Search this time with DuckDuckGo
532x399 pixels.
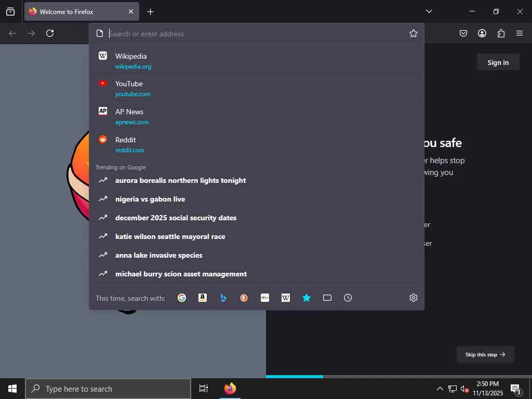tap(244, 298)
